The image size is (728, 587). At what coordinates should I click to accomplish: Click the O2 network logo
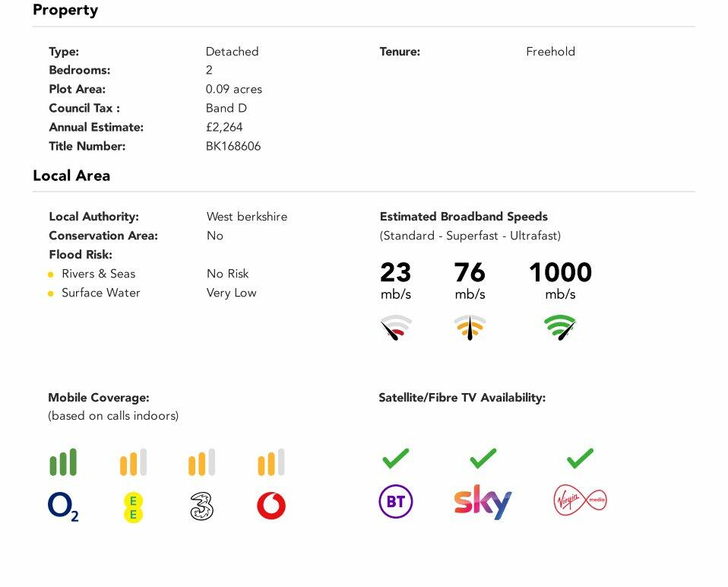click(x=63, y=506)
